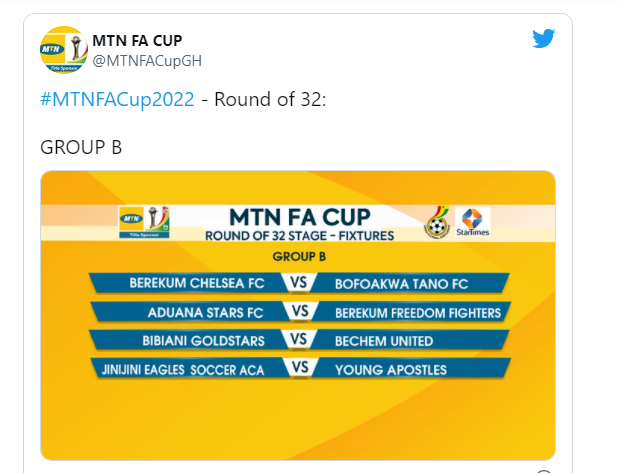Click the Berekum Freedom Fighters label

[418, 313]
